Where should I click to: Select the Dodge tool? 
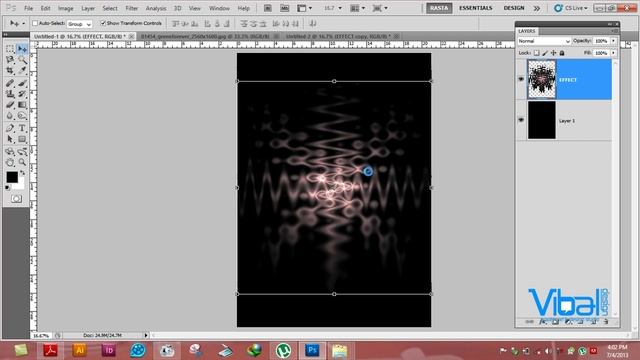22,116
